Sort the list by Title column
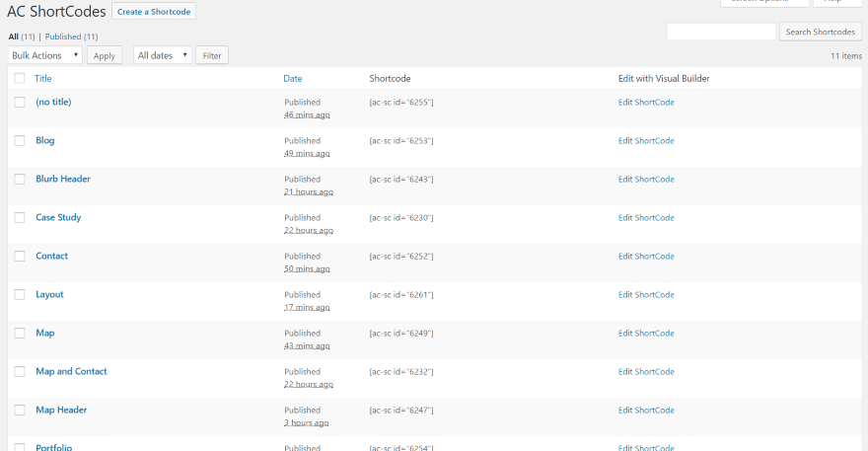868x451 pixels. 42,78
